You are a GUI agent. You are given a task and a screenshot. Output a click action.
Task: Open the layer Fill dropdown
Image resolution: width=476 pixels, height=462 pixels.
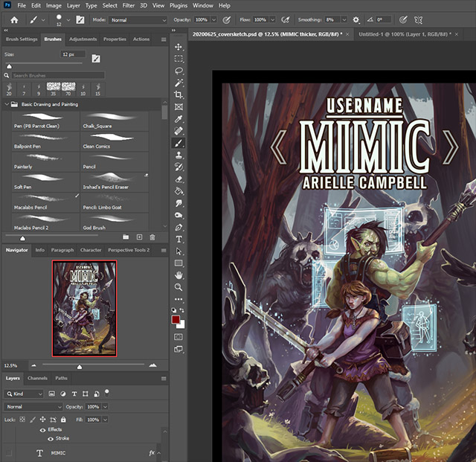coord(105,420)
